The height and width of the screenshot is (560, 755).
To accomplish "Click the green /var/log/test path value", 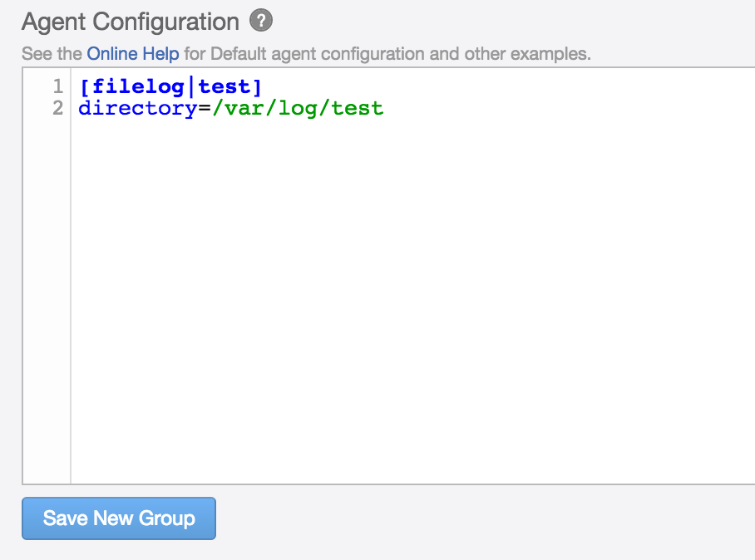I will pyautogui.click(x=298, y=108).
